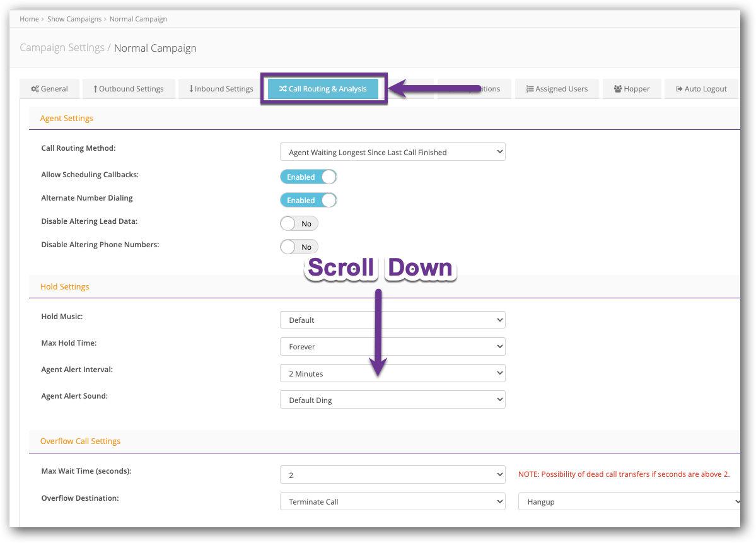Click Normal Campaign breadcrumb
The image size is (756, 543).
coord(138,19)
